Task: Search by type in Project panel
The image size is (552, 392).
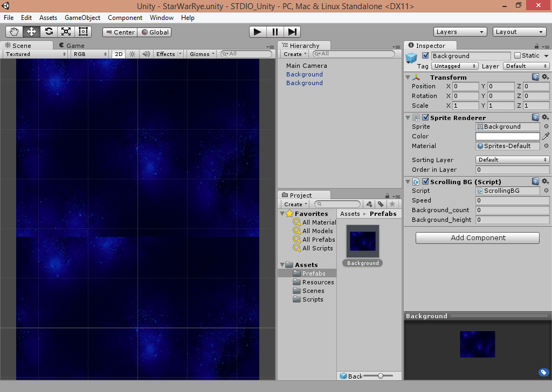Action: pyautogui.click(x=369, y=204)
